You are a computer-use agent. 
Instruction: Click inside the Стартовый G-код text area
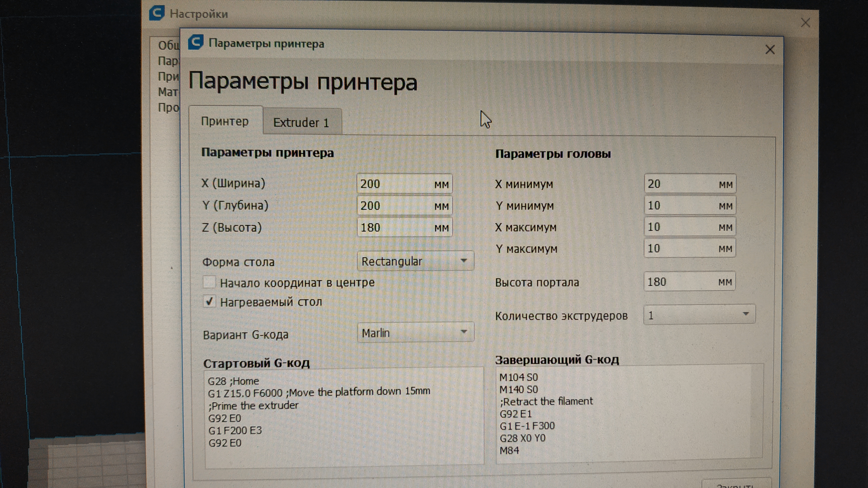pyautogui.click(x=344, y=418)
